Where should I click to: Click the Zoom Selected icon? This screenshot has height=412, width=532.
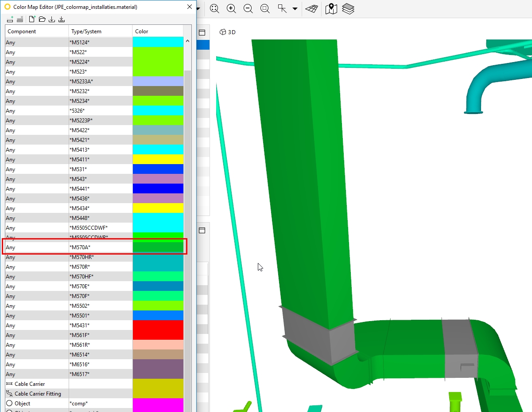click(x=265, y=9)
